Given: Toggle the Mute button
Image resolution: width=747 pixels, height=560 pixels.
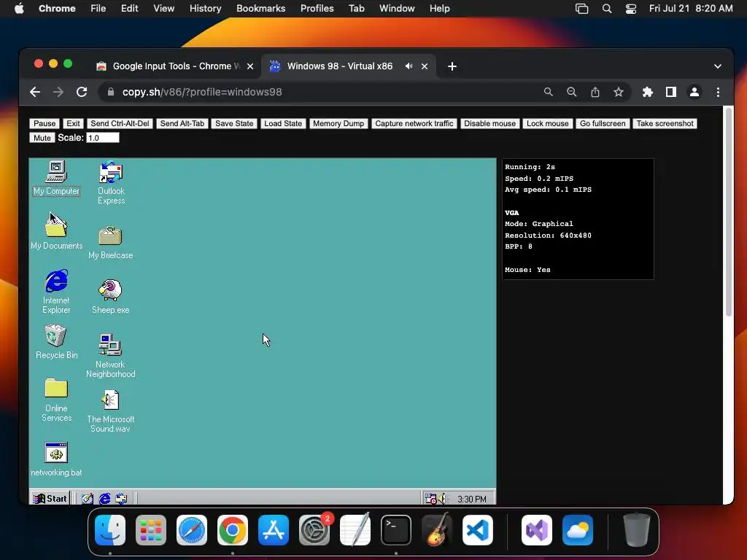Looking at the screenshot, I should [x=42, y=138].
